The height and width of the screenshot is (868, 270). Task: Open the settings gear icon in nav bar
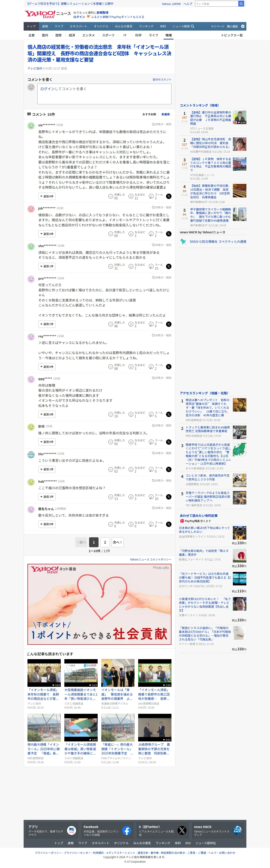[x=243, y=26]
